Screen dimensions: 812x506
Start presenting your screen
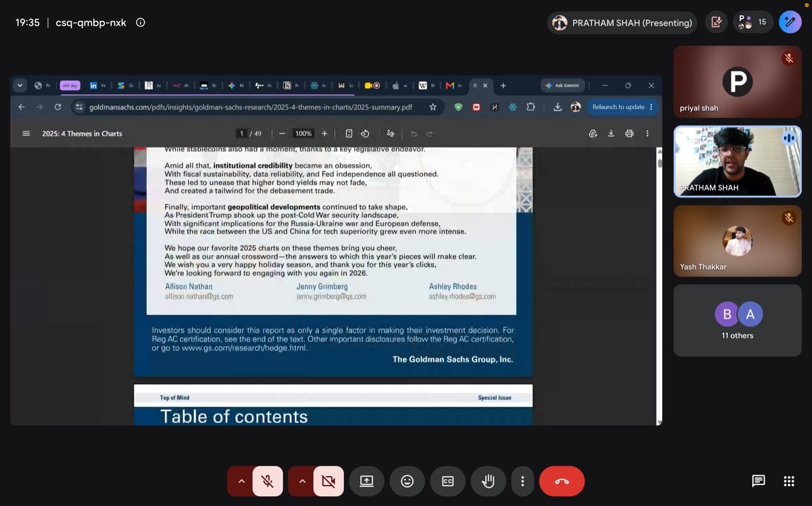[x=366, y=481]
